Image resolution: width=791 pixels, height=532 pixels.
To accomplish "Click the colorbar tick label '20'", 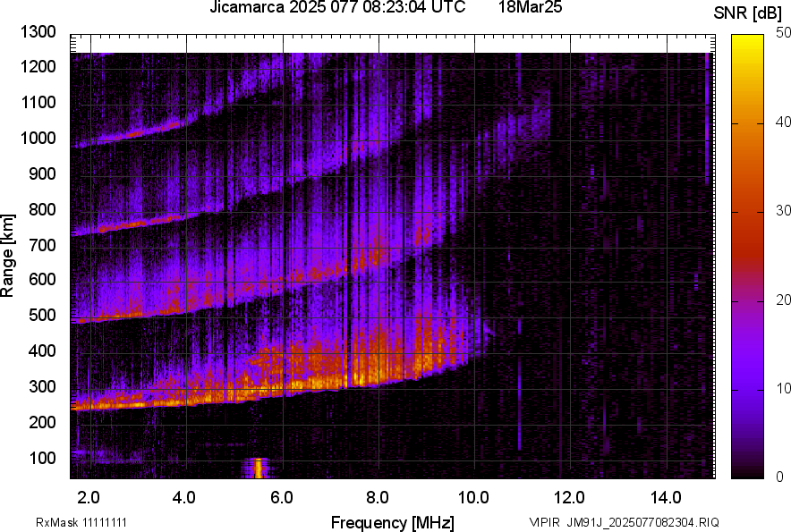I will [x=783, y=300].
